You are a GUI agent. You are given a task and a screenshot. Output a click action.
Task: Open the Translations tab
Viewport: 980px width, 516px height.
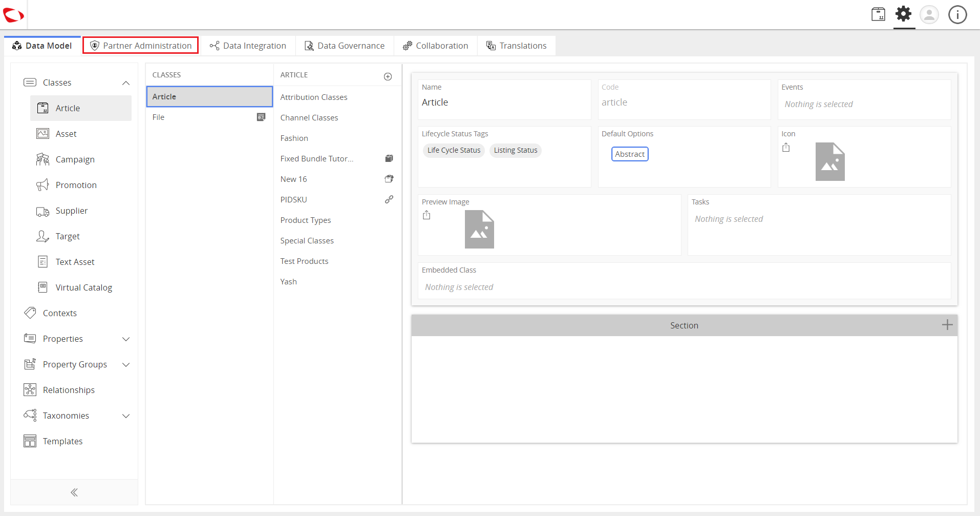pyautogui.click(x=517, y=46)
